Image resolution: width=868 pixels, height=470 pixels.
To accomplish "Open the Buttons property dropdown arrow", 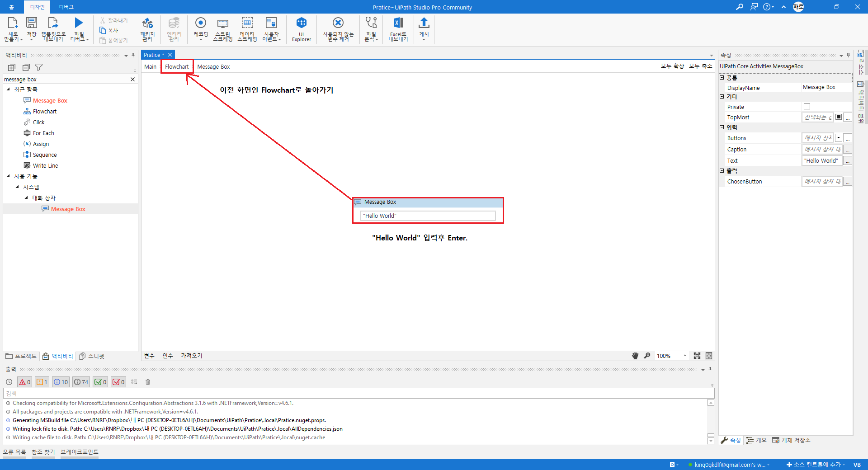I will point(839,138).
